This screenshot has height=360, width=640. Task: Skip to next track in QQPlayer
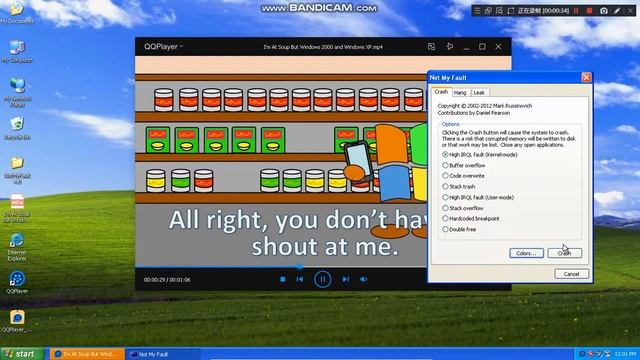[346, 280]
